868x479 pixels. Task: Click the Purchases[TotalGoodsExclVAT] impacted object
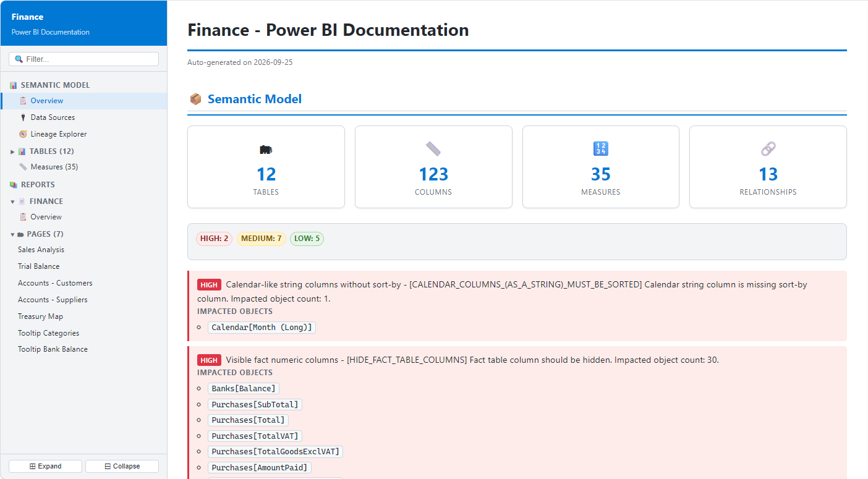(275, 452)
